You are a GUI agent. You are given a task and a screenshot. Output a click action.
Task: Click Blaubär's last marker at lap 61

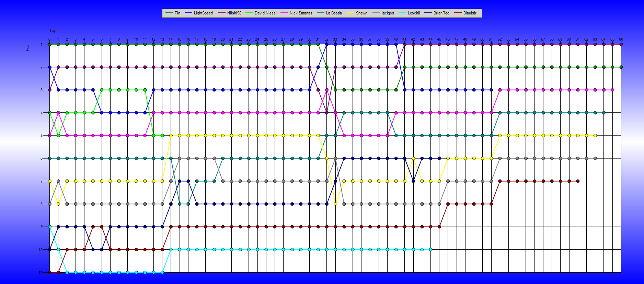click(x=578, y=181)
